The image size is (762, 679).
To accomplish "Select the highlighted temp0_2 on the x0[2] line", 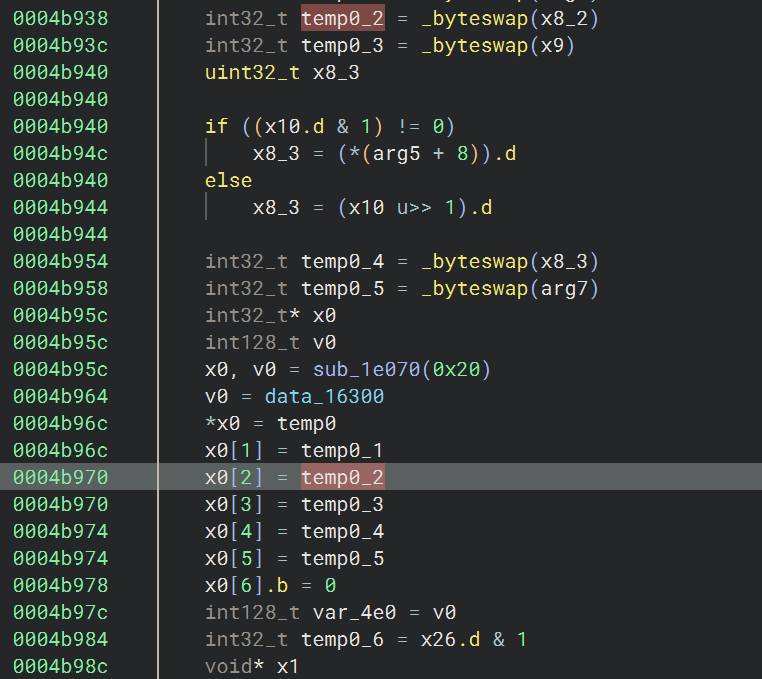I will tap(343, 478).
